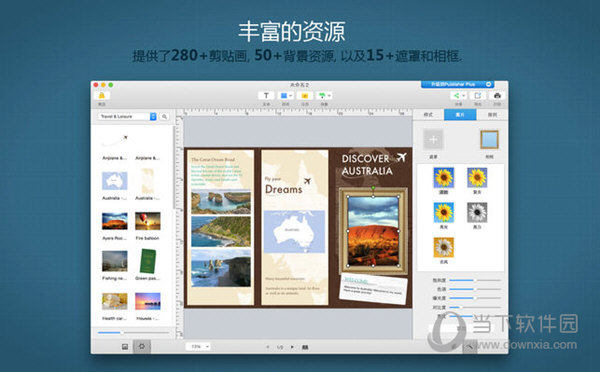Select the sea arch photo on brochure

(x=221, y=202)
